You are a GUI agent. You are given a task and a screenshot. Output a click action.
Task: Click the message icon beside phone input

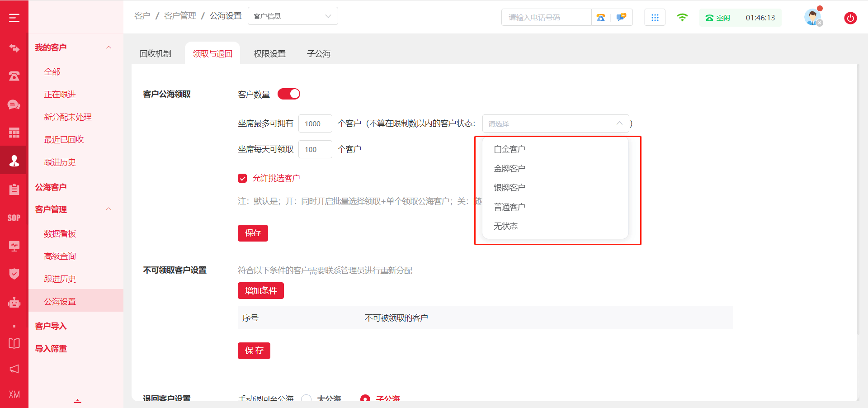[x=622, y=17]
